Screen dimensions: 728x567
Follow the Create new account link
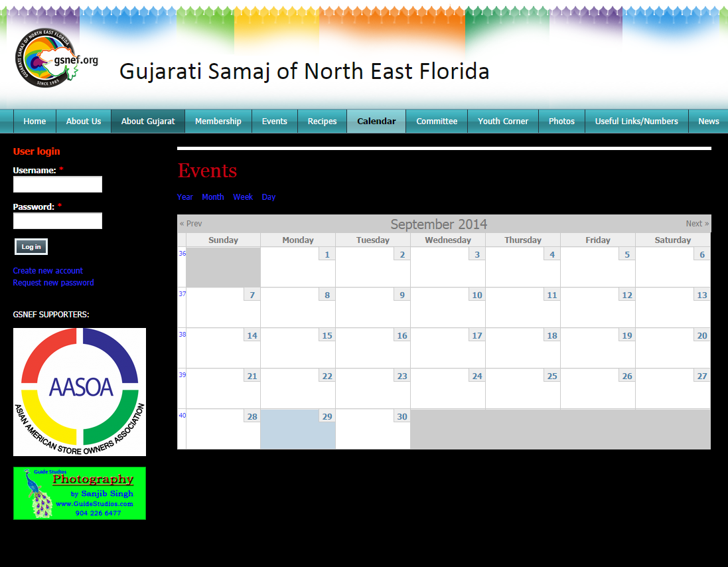pyautogui.click(x=48, y=271)
